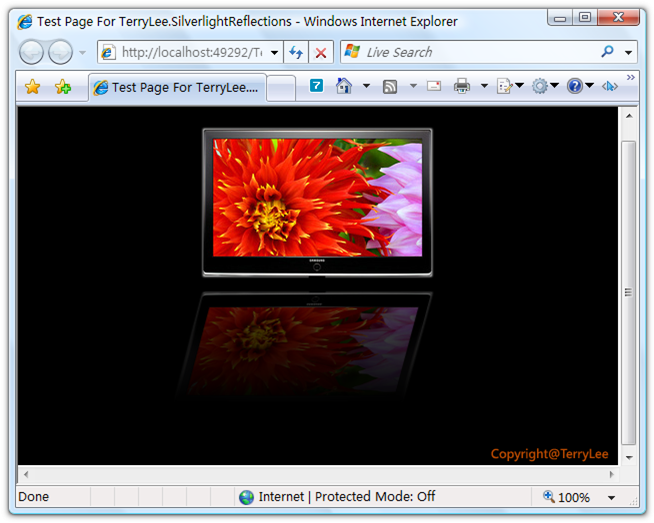Image resolution: width=654 pixels, height=523 pixels.
Task: Click the Read Mail envelope icon
Action: click(434, 86)
